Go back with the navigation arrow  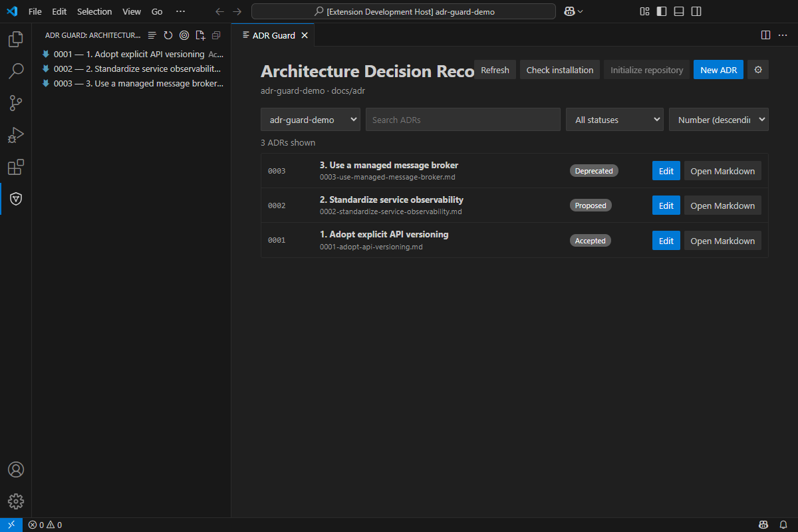pos(220,11)
